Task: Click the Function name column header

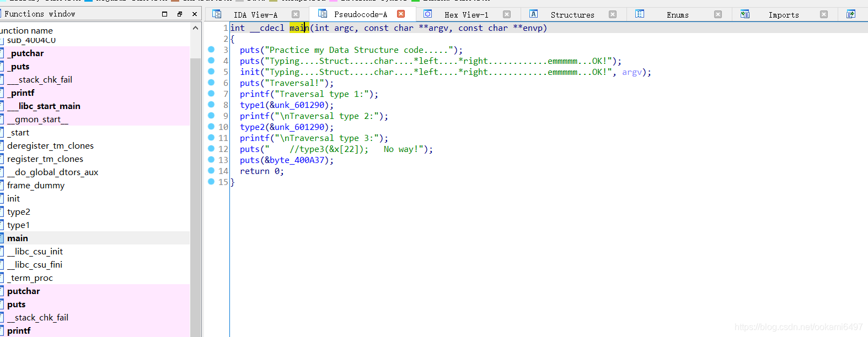Action: point(95,30)
